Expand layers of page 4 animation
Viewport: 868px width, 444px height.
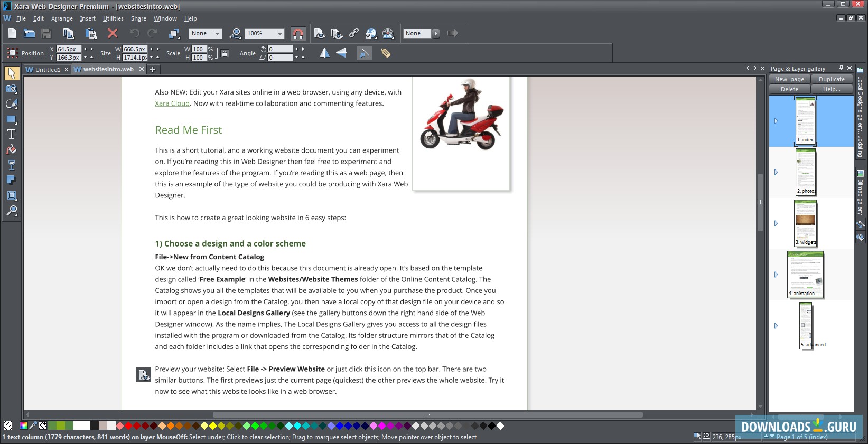tap(776, 275)
